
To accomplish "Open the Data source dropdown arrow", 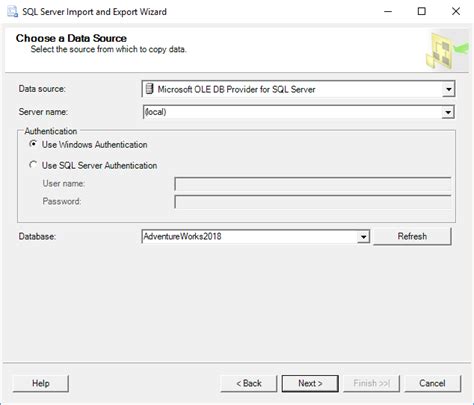I will pyautogui.click(x=449, y=89).
